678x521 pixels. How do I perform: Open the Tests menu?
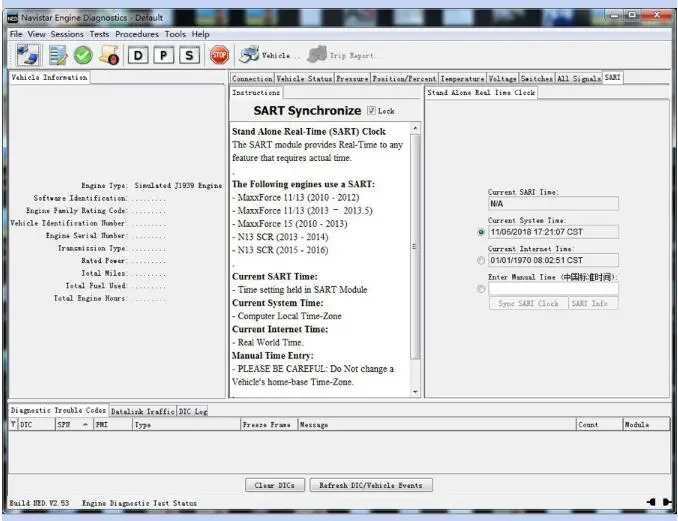pos(99,34)
